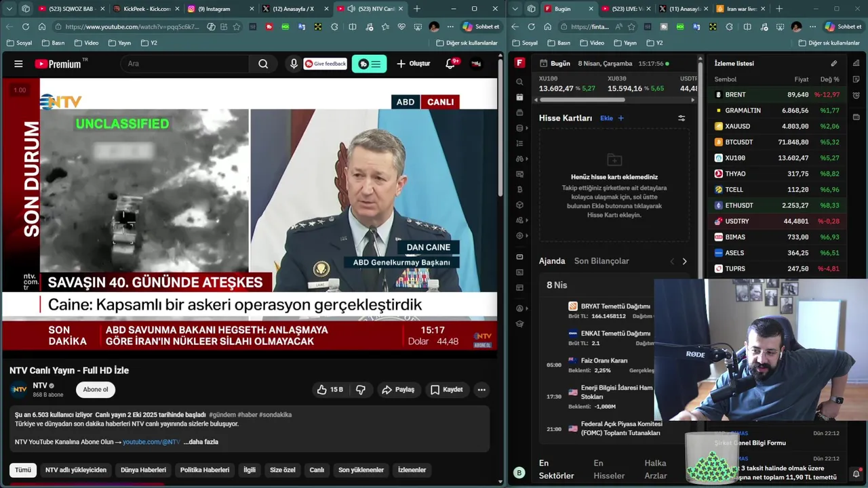
Task: Open the binoculars icon in Fintables sidebar
Action: 519,159
